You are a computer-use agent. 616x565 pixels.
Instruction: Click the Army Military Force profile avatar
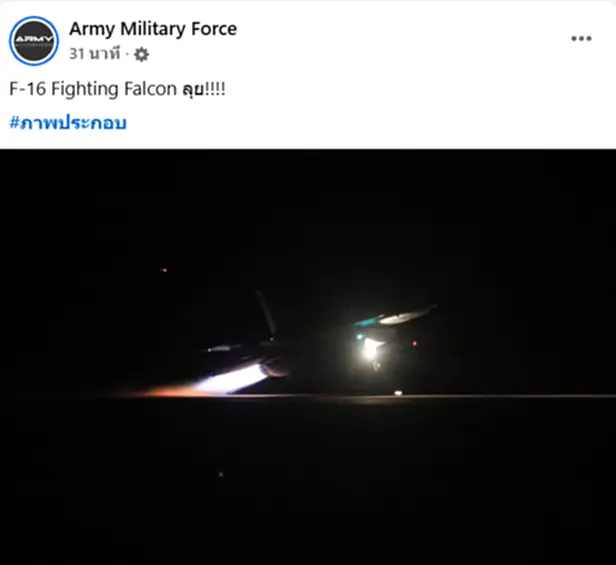34,41
